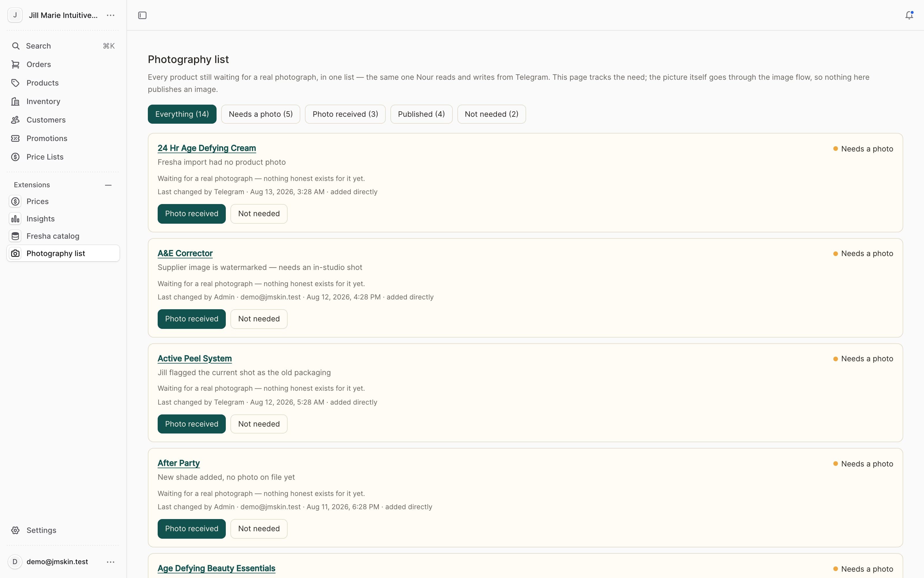Go to Products in sidebar
Image resolution: width=924 pixels, height=578 pixels.
point(42,83)
